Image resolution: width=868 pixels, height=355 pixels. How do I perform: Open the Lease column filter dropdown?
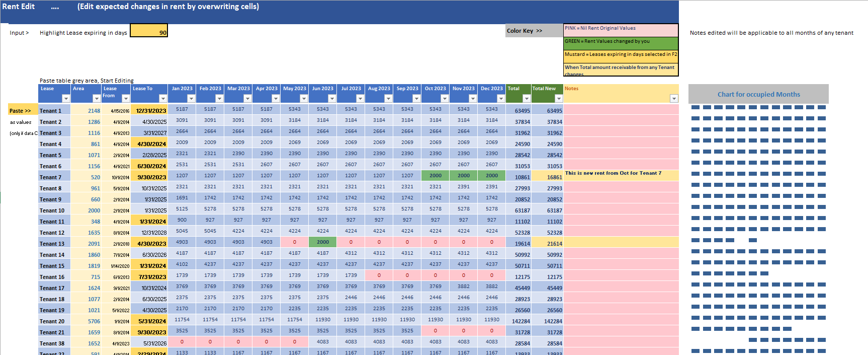pyautogui.click(x=65, y=99)
